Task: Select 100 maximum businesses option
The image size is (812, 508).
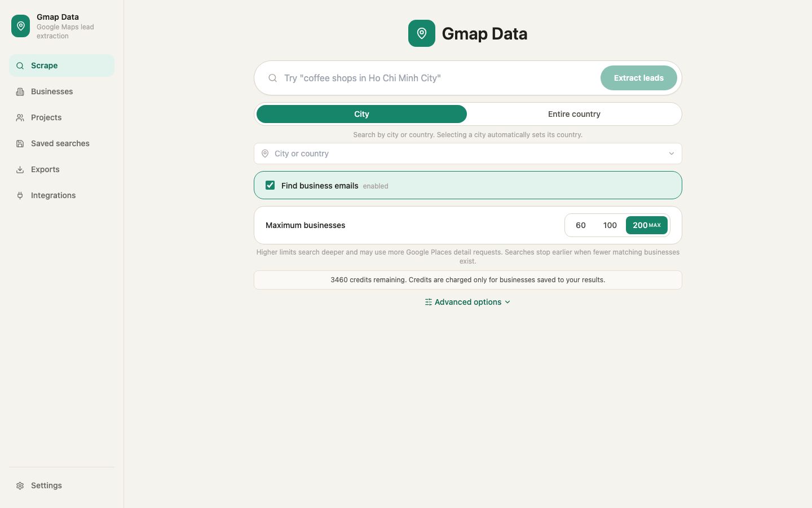Action: click(610, 225)
